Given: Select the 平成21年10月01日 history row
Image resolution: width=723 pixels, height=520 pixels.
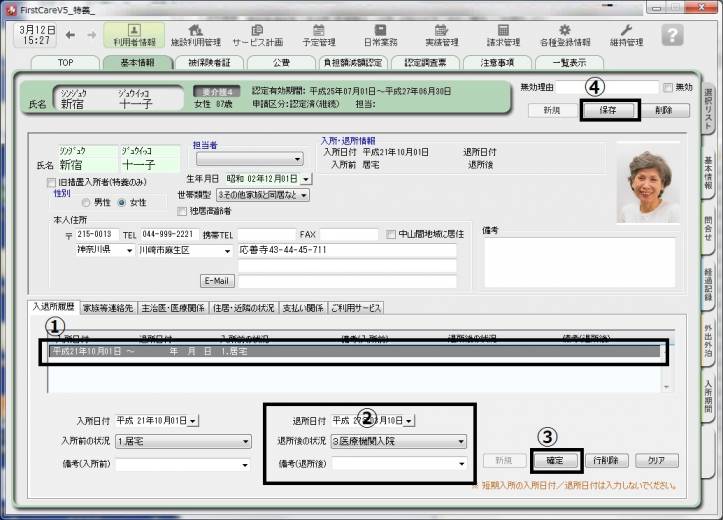Looking at the screenshot, I should (350, 351).
